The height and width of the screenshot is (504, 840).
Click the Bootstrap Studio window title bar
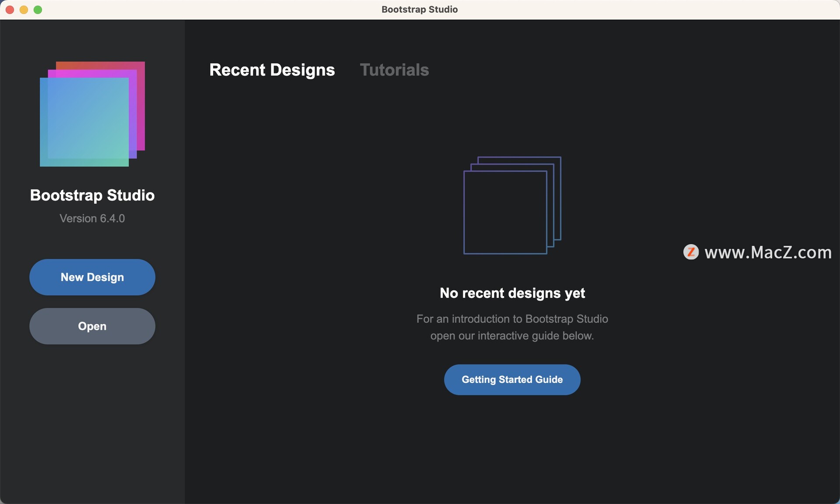click(x=420, y=9)
